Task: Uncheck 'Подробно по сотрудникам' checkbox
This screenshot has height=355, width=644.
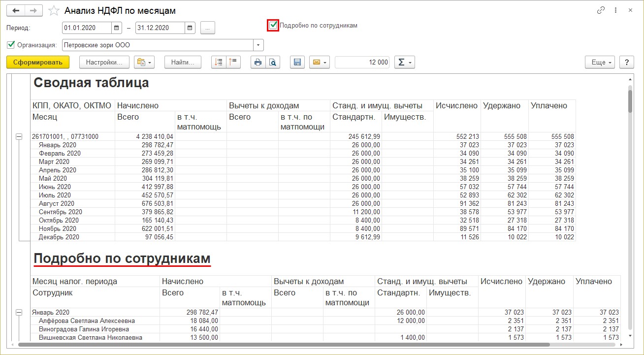Action: (x=273, y=25)
